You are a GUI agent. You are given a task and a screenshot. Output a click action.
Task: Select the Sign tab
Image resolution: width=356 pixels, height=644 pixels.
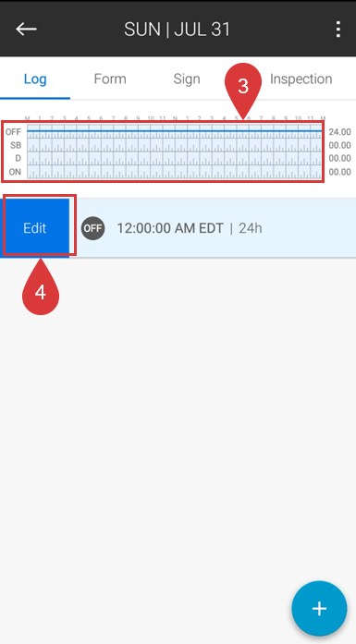tap(187, 79)
